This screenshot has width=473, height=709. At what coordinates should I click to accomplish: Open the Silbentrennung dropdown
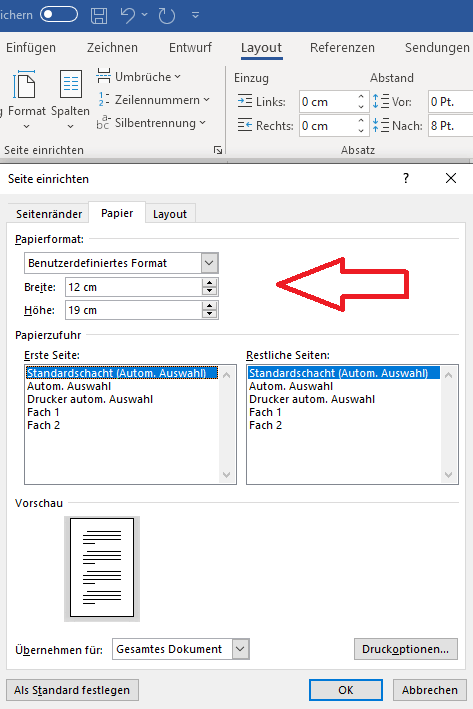(151, 123)
